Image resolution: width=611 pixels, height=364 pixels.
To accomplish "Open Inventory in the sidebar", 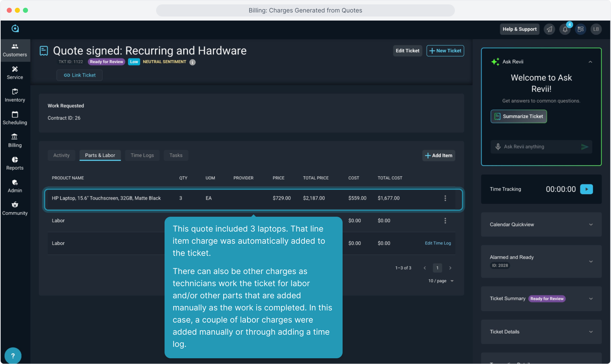I will (x=15, y=95).
